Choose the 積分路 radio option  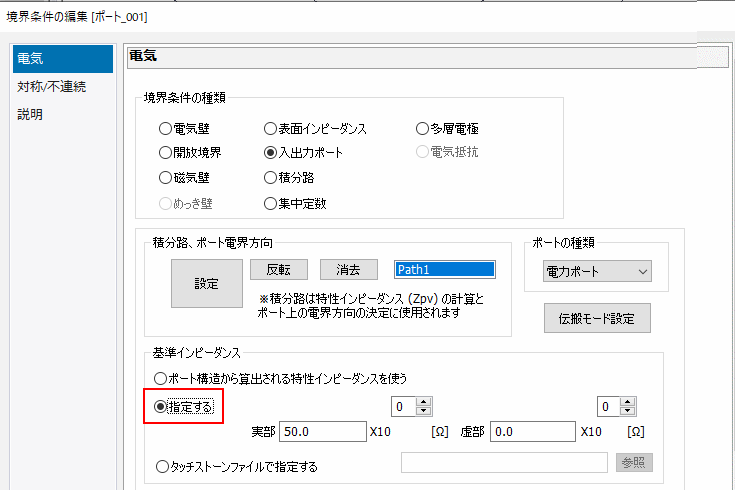tap(270, 178)
